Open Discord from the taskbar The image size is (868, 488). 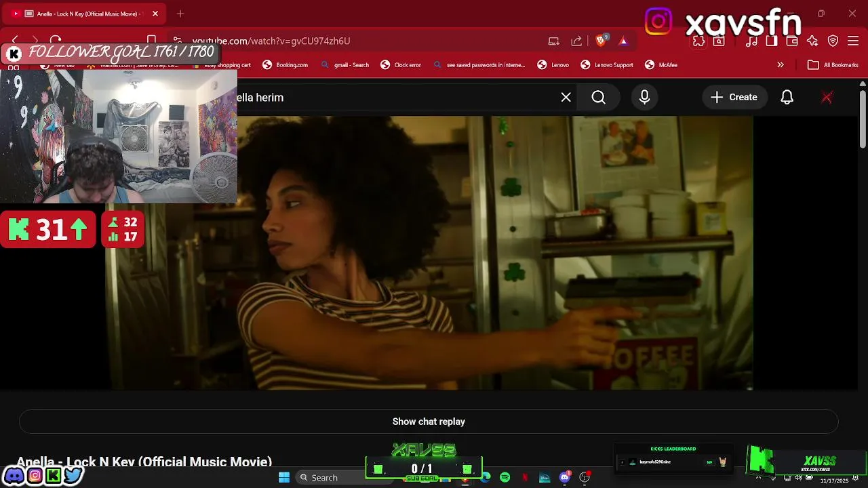point(565,477)
